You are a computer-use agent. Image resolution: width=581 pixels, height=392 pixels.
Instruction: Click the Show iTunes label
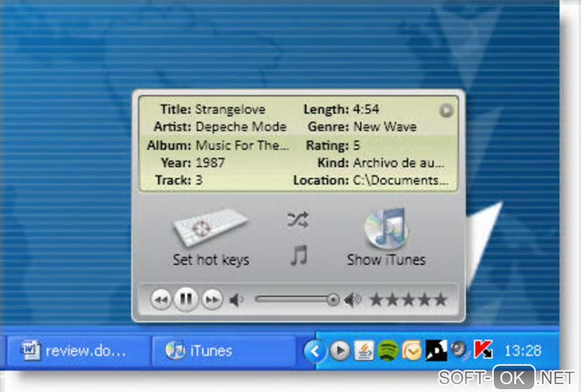386,260
